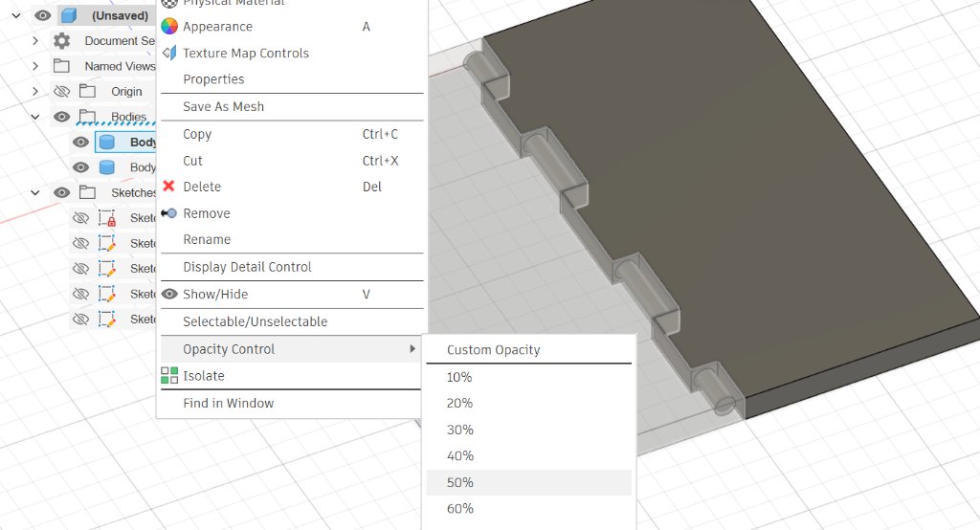Click the selected body cylinder icon
980x530 pixels.
(x=107, y=142)
